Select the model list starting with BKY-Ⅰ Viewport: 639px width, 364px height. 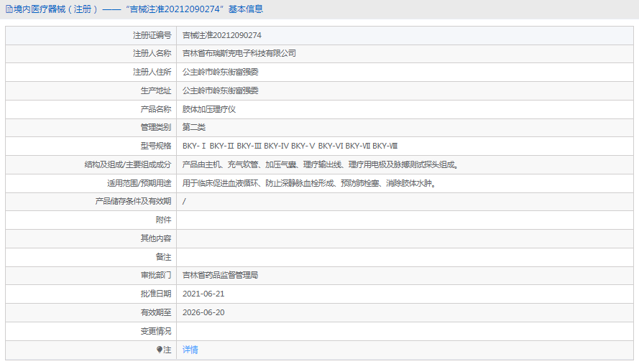pos(290,146)
